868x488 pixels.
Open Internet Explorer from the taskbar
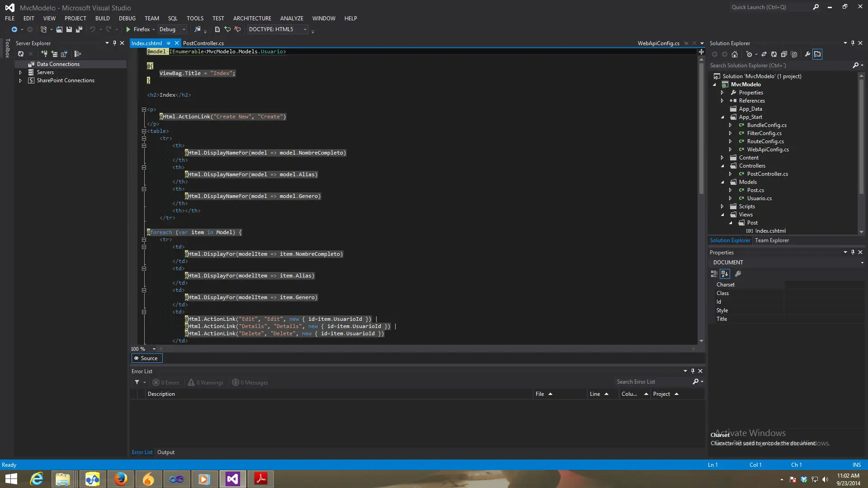[37, 479]
